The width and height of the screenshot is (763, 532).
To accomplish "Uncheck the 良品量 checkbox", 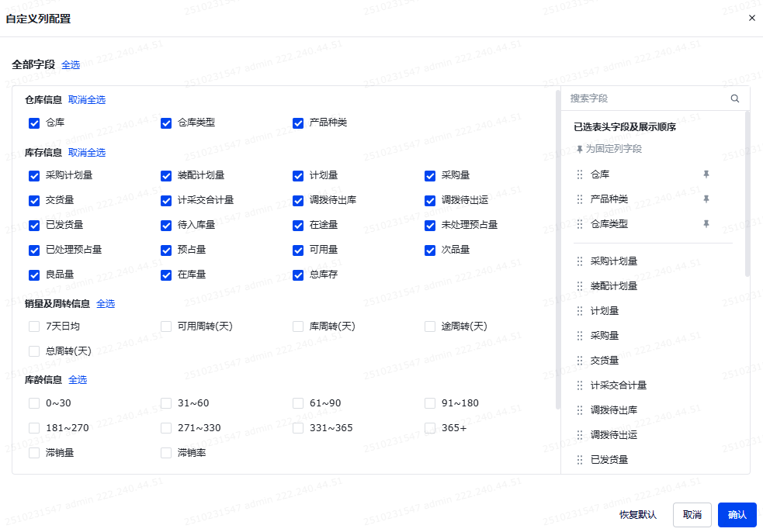I will click(34, 275).
